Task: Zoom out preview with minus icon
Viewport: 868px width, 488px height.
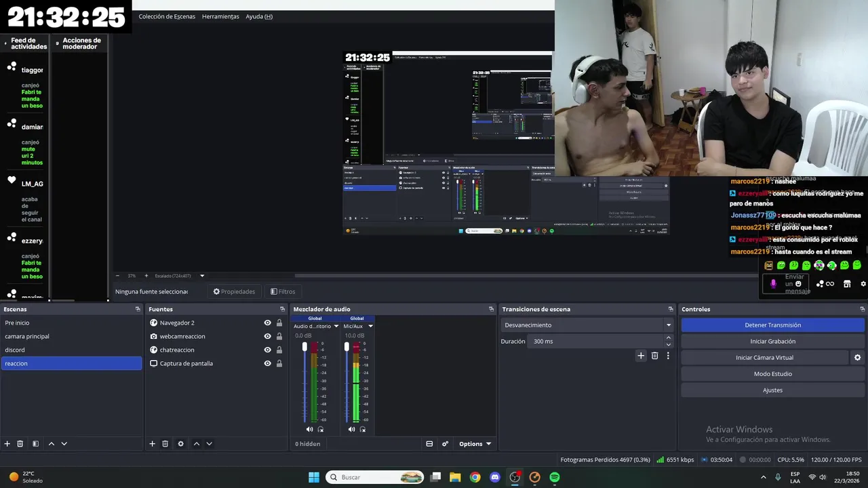Action: [117, 276]
